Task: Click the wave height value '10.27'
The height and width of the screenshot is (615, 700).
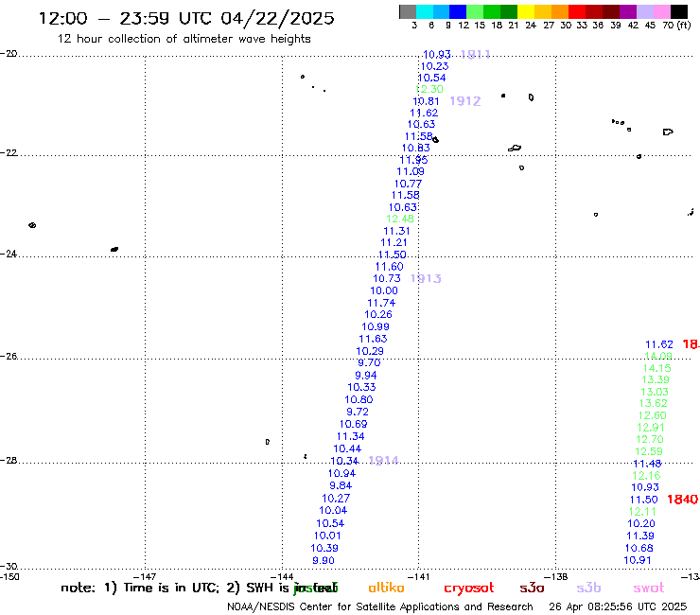Action: [x=336, y=498]
